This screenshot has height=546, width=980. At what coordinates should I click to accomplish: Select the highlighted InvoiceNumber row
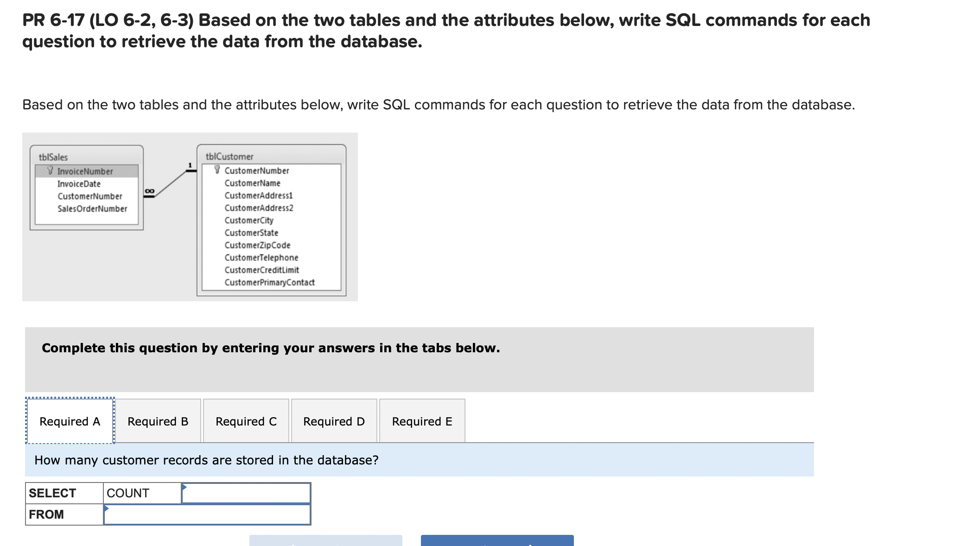coord(86,171)
